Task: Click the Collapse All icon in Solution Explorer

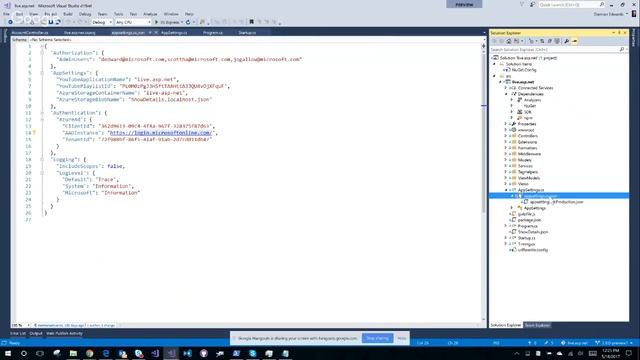Action: (x=549, y=41)
